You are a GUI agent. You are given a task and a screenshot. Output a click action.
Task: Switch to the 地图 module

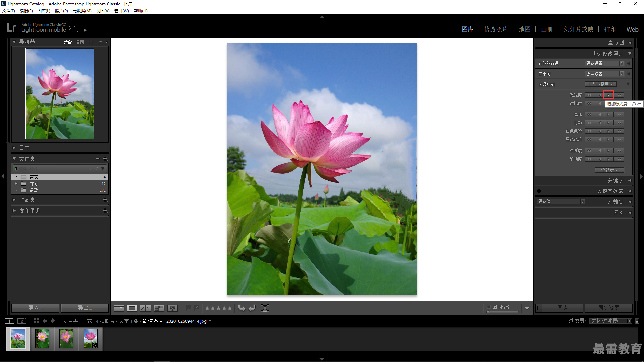point(525,29)
